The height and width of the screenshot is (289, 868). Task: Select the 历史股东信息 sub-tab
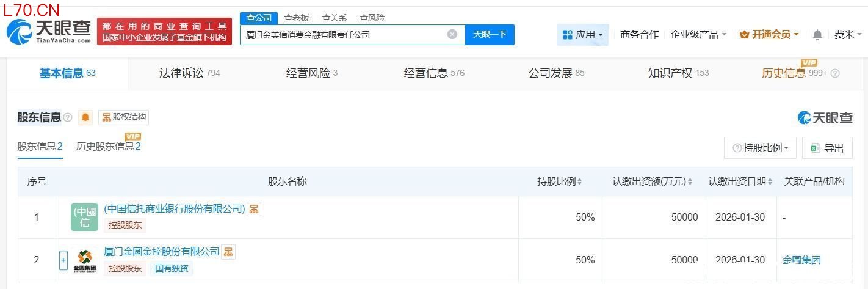pos(108,147)
